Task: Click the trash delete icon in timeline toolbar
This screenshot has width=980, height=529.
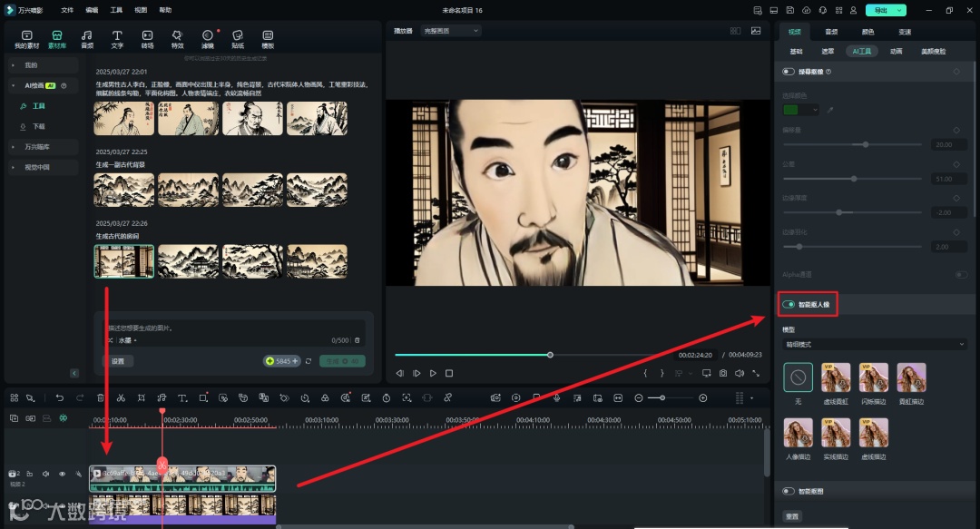Action: point(101,397)
